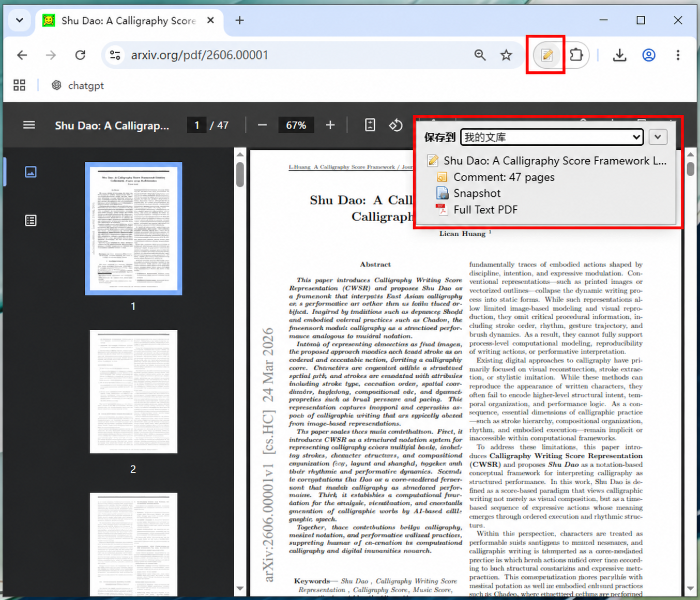
Task: Close the Shu Dao browser tab
Action: (x=210, y=21)
